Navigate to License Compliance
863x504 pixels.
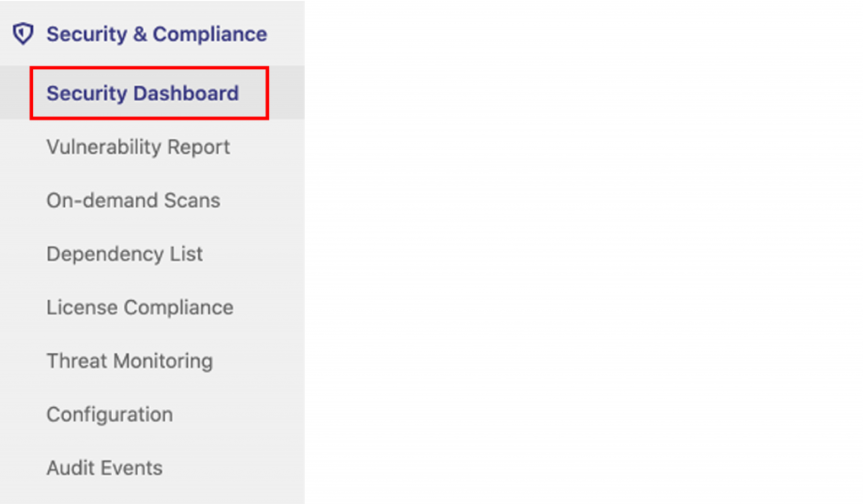tap(140, 308)
